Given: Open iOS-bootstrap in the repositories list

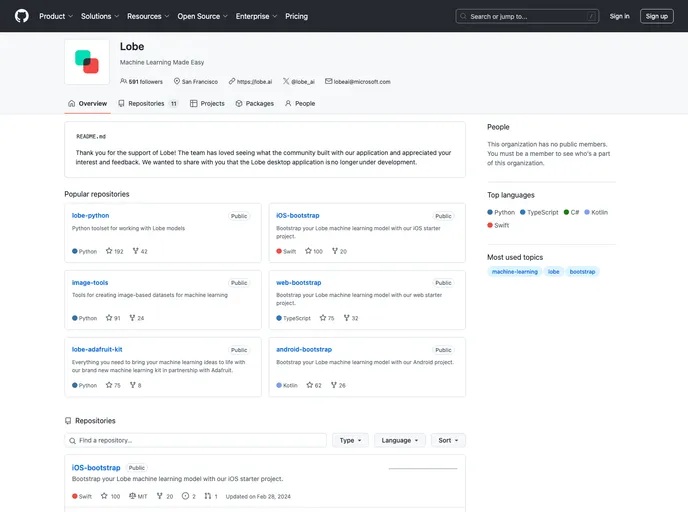Looking at the screenshot, I should pyautogui.click(x=96, y=468).
